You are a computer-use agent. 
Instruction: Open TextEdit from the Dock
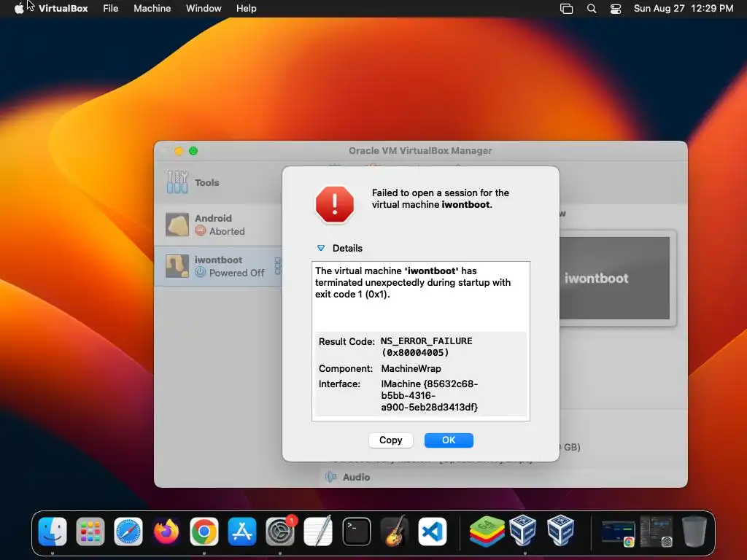click(318, 531)
